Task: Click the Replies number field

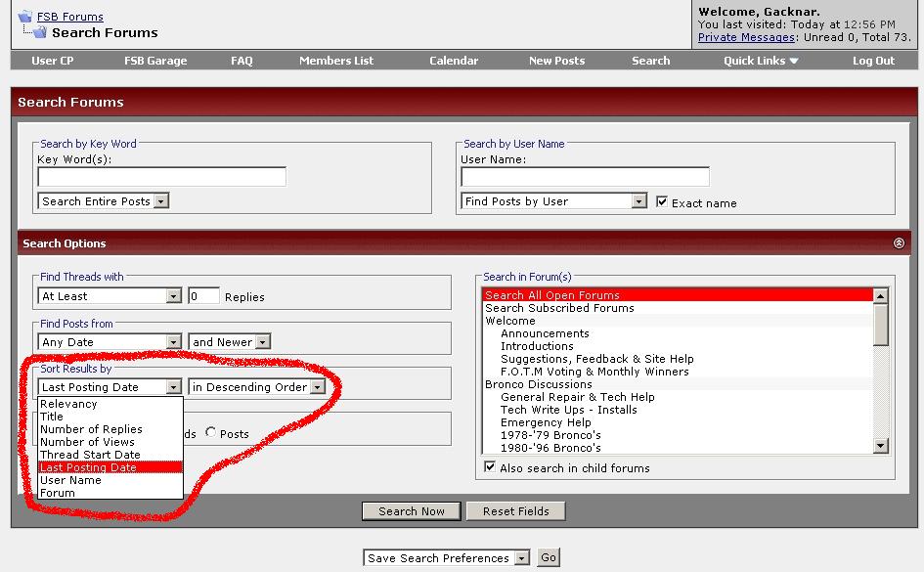Action: [x=204, y=295]
